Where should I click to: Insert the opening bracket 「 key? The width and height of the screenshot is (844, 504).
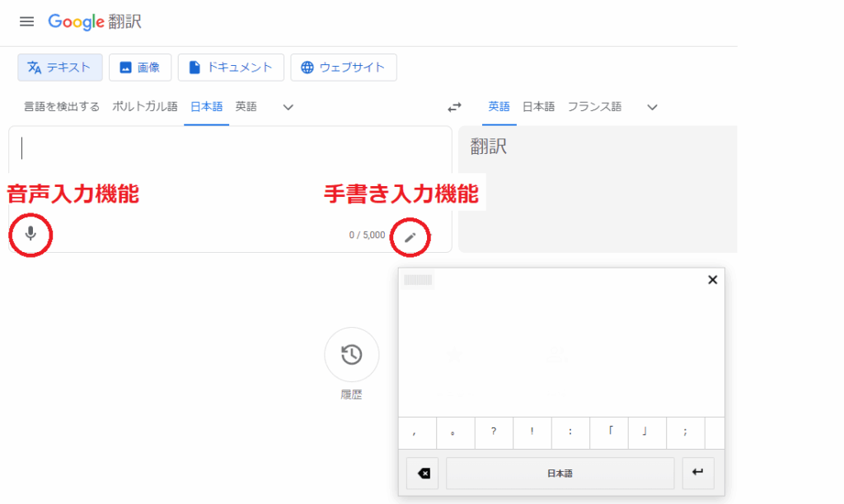click(609, 432)
